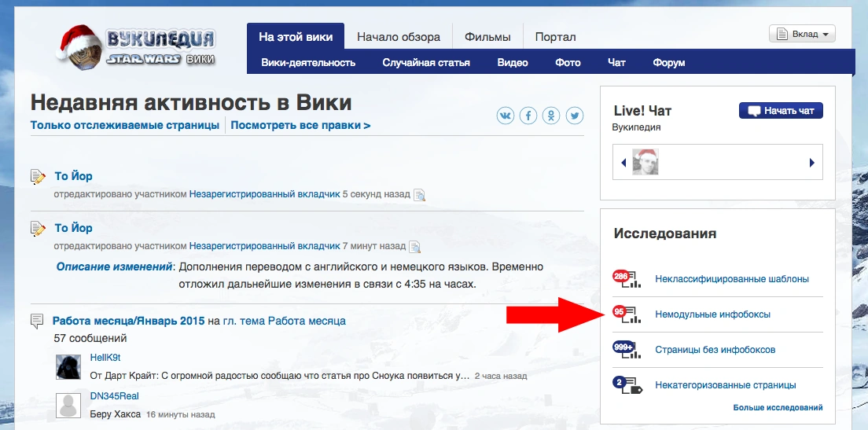Image resolution: width=868 pixels, height=430 pixels.
Task: Click 95 badge icon for non-modular infoboxes
Action: 626,314
